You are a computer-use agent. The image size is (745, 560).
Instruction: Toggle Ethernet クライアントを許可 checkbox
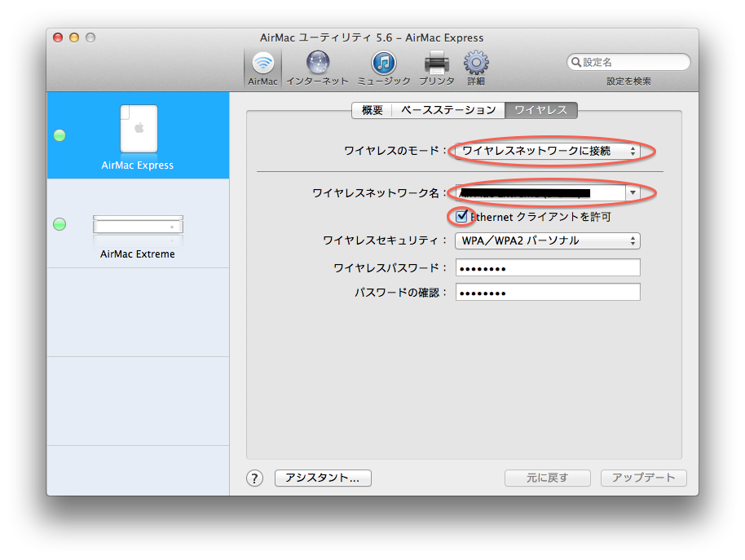pyautogui.click(x=461, y=217)
